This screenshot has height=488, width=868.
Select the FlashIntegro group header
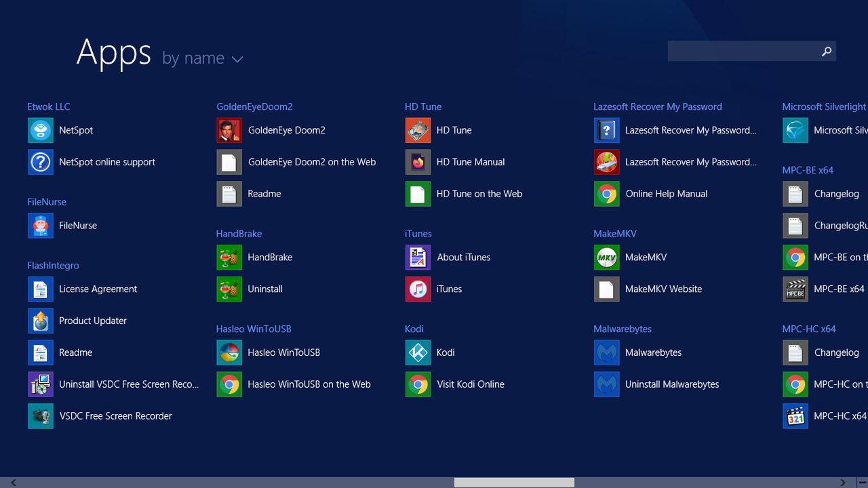[53, 266]
